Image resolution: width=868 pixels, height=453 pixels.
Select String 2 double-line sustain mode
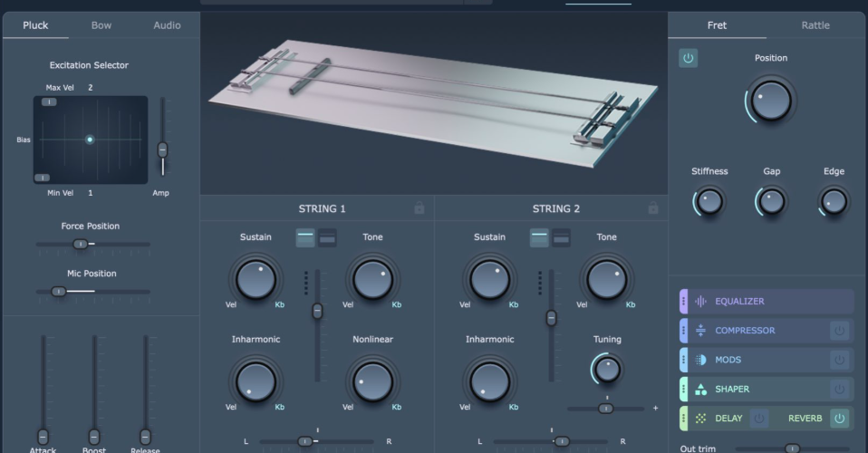pos(562,237)
